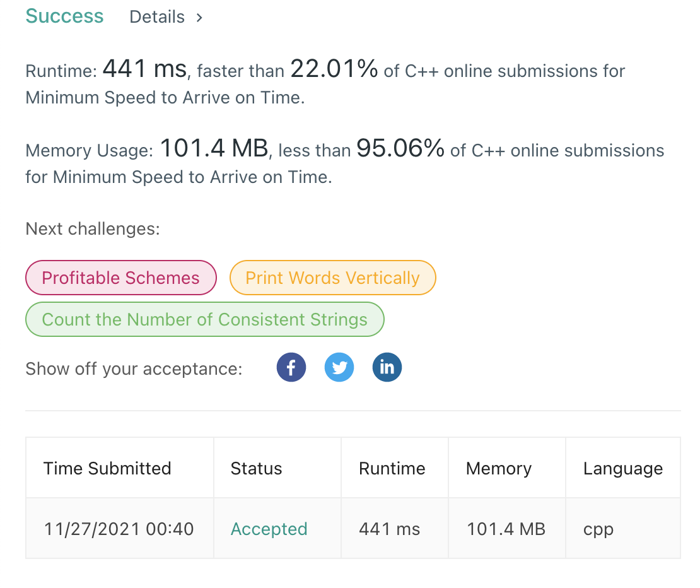Share your acceptance on Facebook

pyautogui.click(x=291, y=367)
